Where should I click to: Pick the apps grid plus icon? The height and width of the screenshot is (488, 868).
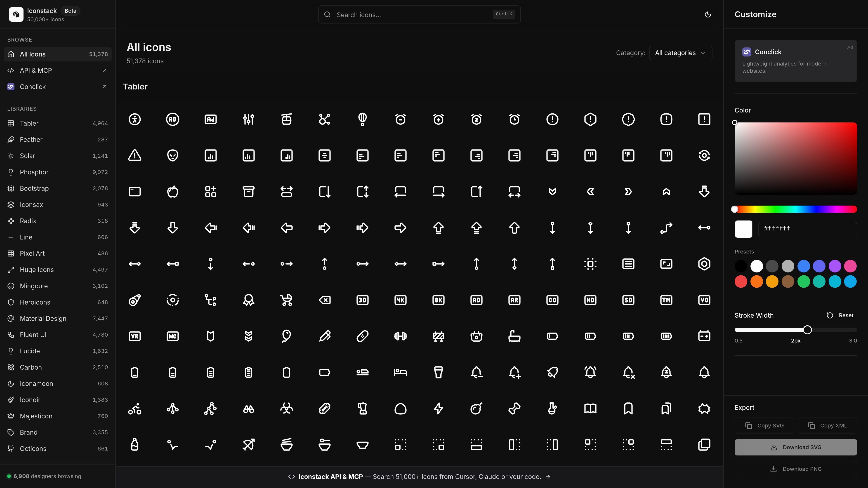pos(211,192)
